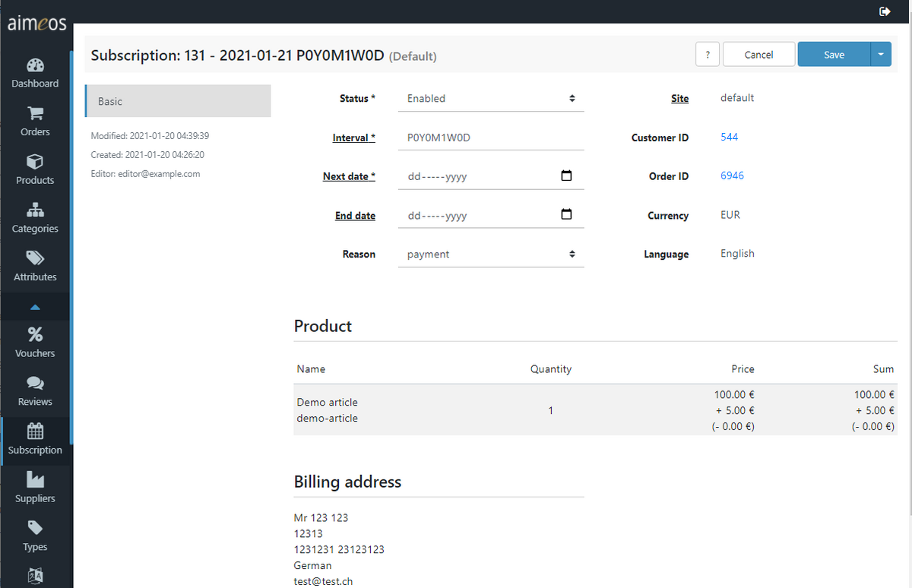Click the Save button
The height and width of the screenshot is (588, 912).
[x=834, y=54]
